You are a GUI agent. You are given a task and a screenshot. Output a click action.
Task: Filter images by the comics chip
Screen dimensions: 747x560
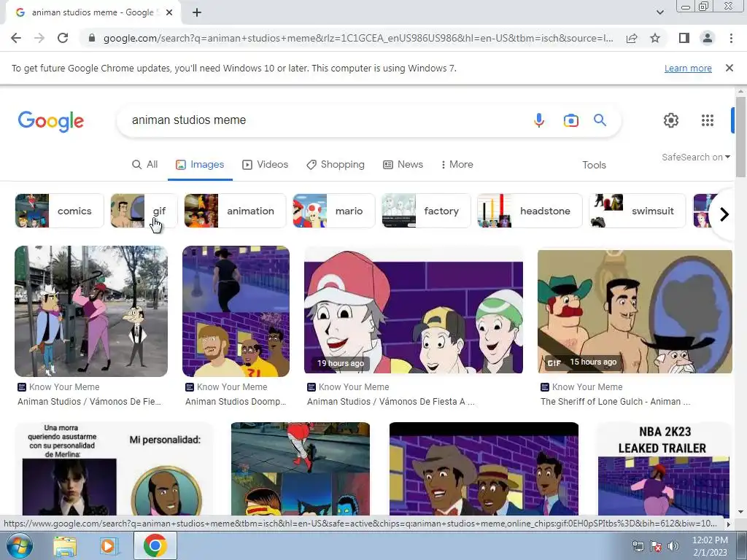pyautogui.click(x=59, y=211)
